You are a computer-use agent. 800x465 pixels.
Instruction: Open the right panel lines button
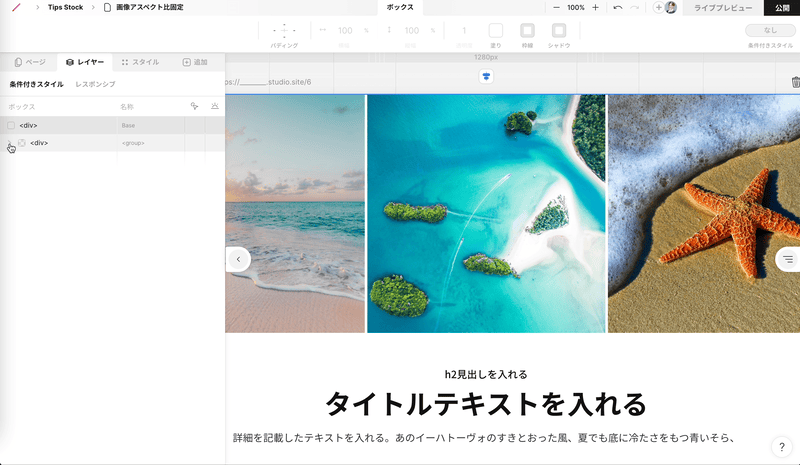tap(788, 259)
